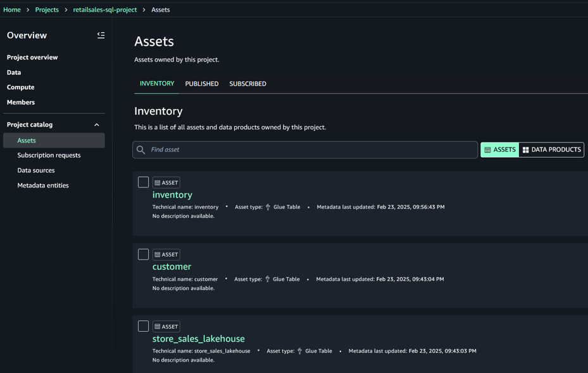Collapse the Project catalog section
Viewport: 588px width, 373px height.
97,125
